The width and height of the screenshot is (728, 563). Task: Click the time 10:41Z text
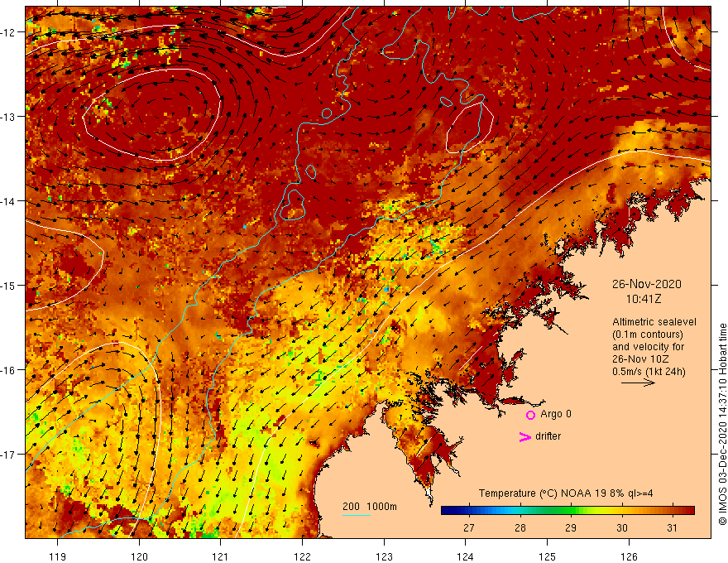click(x=644, y=299)
